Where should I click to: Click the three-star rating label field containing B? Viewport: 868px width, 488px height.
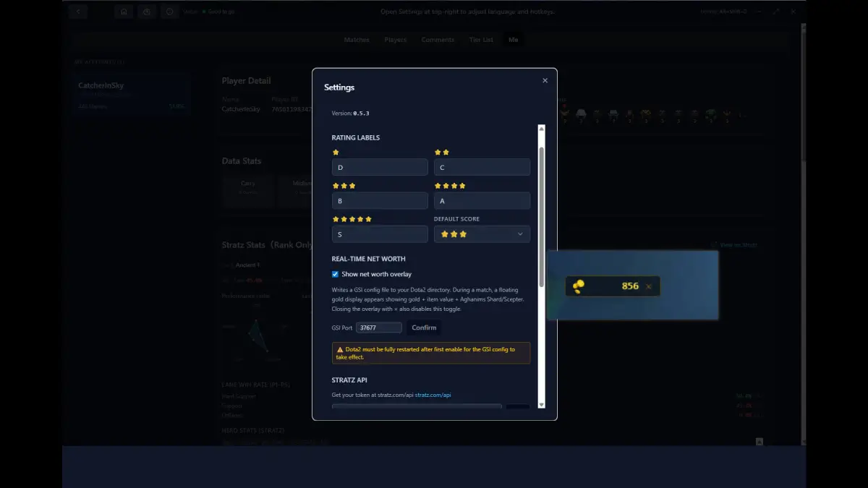(380, 201)
